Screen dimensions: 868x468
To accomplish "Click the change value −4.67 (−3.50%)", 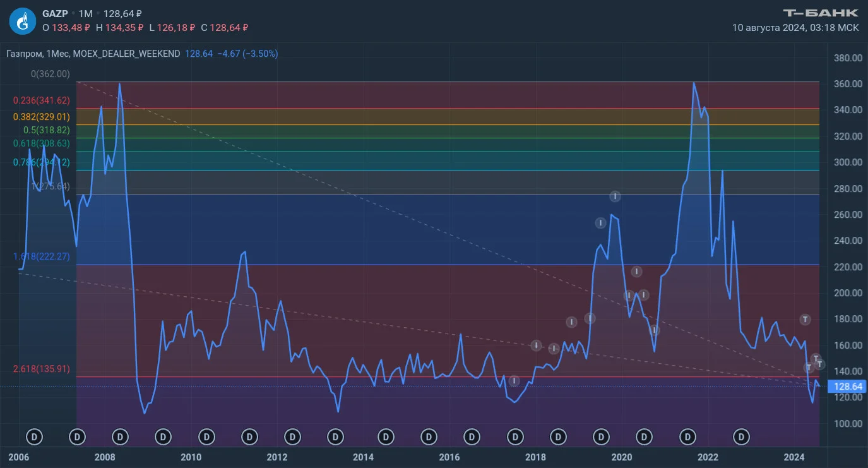I will (x=247, y=54).
